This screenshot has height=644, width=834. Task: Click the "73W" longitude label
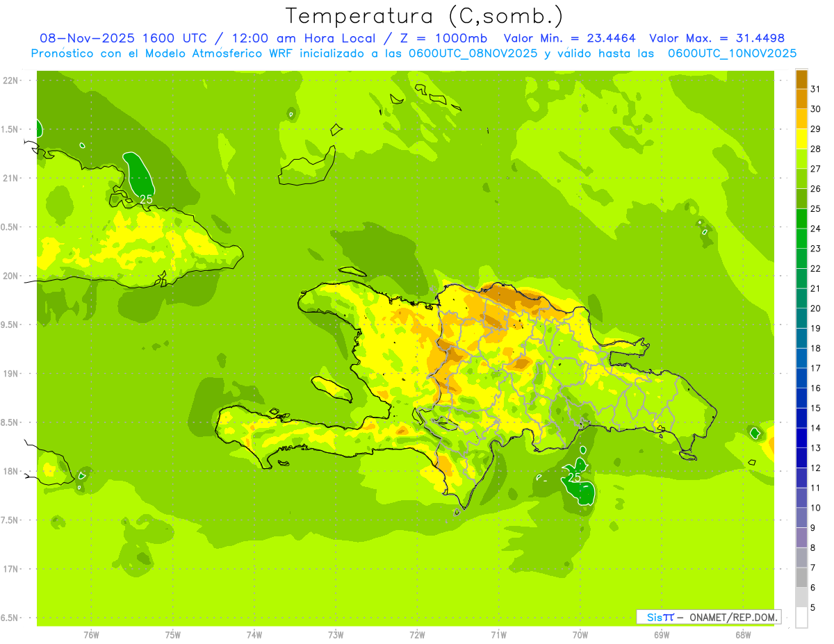click(336, 635)
